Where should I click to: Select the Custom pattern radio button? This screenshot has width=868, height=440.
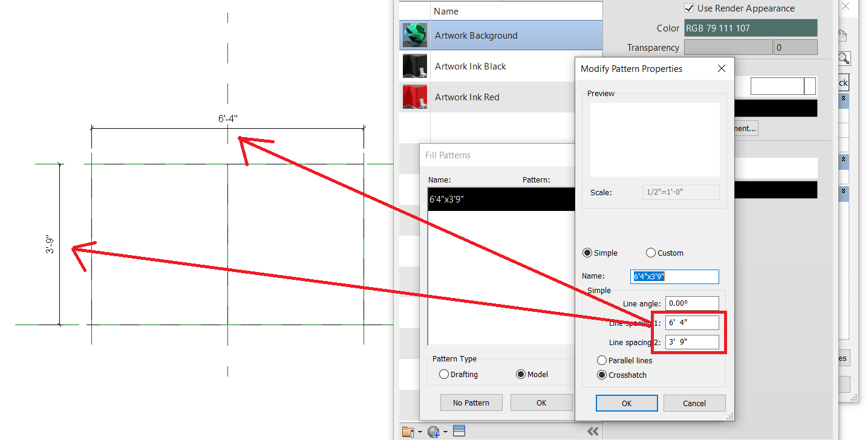coord(651,253)
